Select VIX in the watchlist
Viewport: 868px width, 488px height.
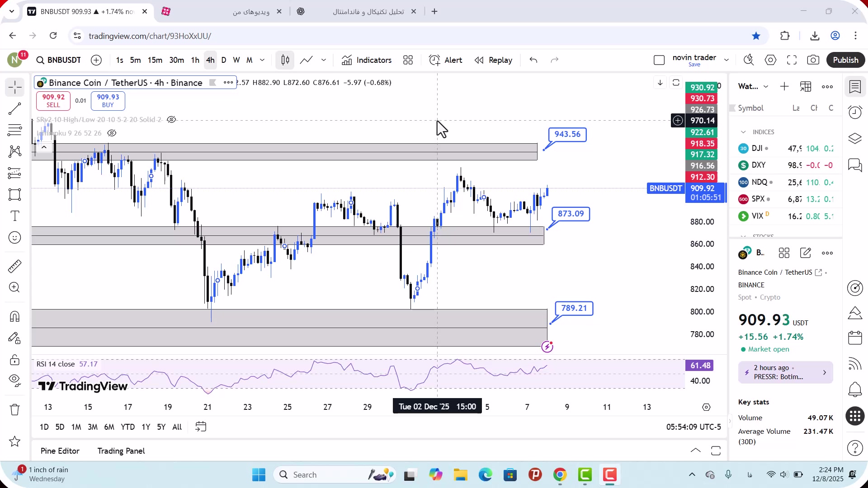pyautogui.click(x=786, y=216)
